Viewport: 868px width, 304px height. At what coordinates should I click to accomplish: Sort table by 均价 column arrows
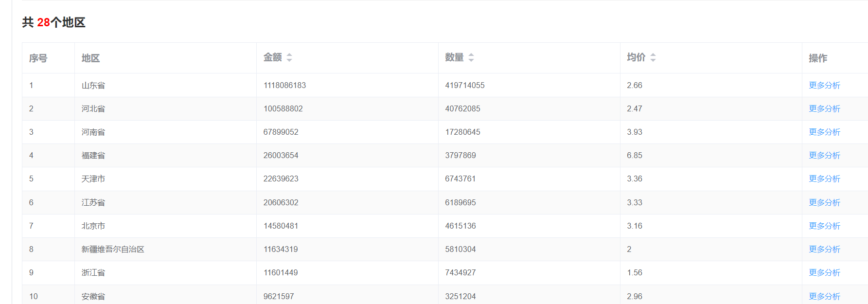pos(653,57)
